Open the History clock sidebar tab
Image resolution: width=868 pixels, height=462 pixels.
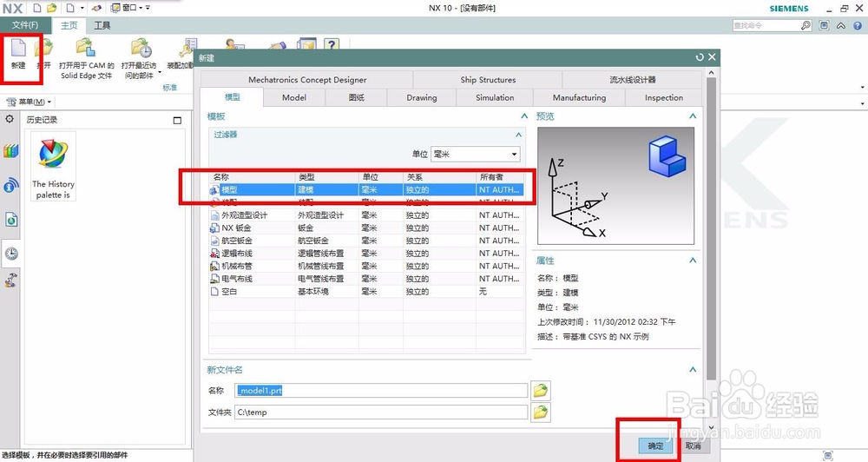[11, 254]
